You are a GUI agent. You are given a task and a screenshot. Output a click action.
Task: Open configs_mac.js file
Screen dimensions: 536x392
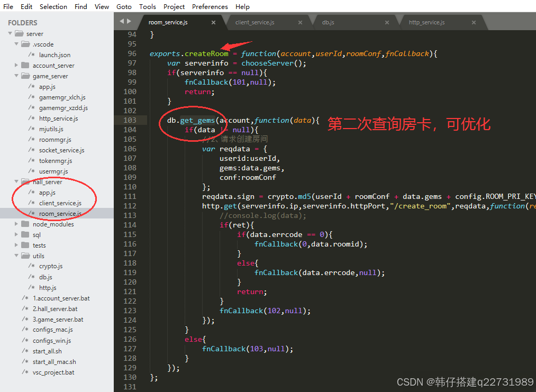(52, 330)
